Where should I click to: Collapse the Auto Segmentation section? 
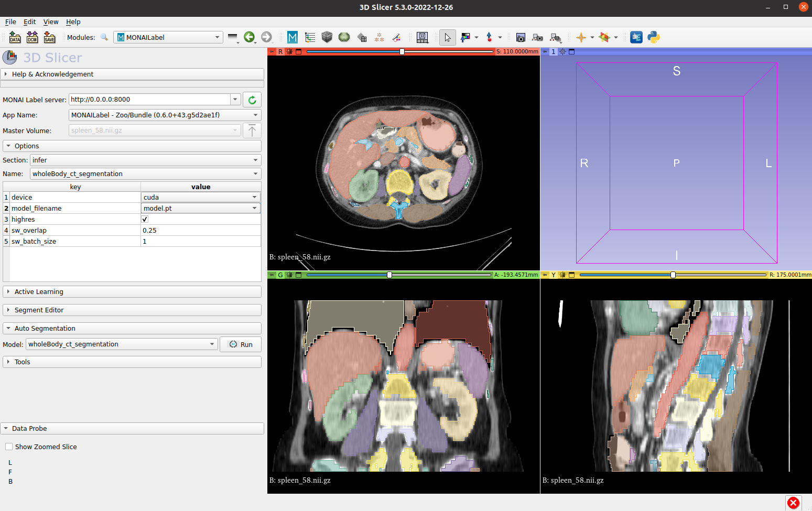tap(132, 329)
